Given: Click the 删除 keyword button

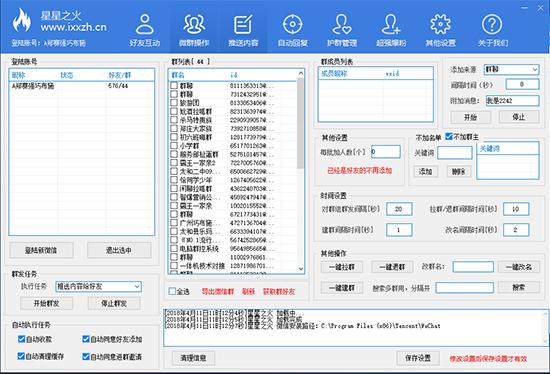Looking at the screenshot, I should pyautogui.click(x=459, y=172).
